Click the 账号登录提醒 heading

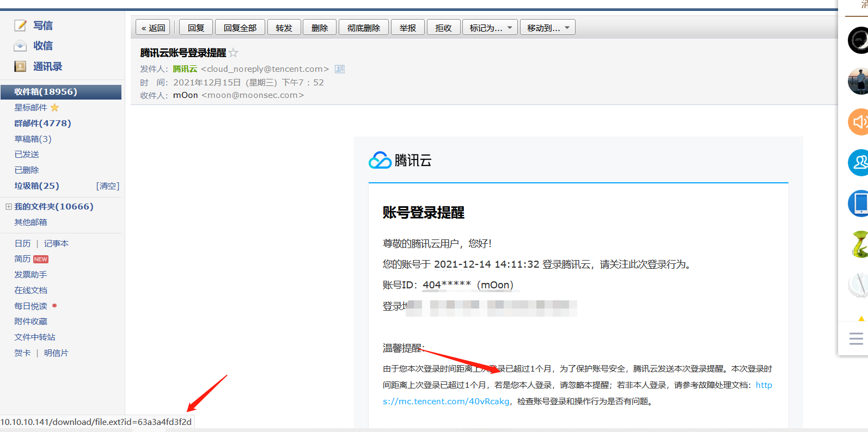click(x=424, y=213)
